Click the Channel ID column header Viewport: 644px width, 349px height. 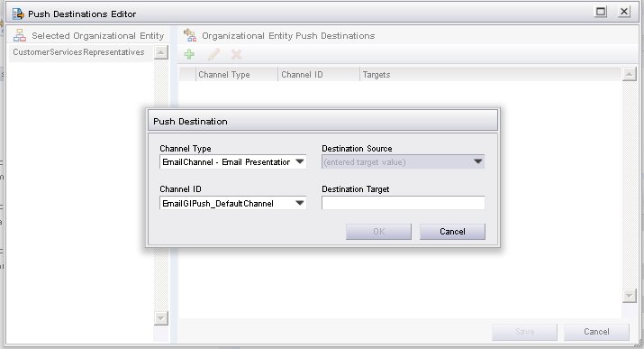(319, 75)
